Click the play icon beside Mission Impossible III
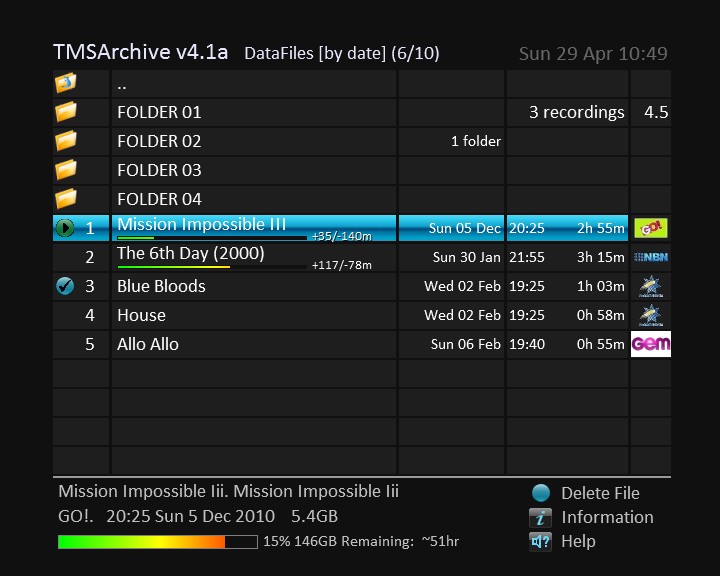This screenshot has width=720, height=576. coord(66,228)
